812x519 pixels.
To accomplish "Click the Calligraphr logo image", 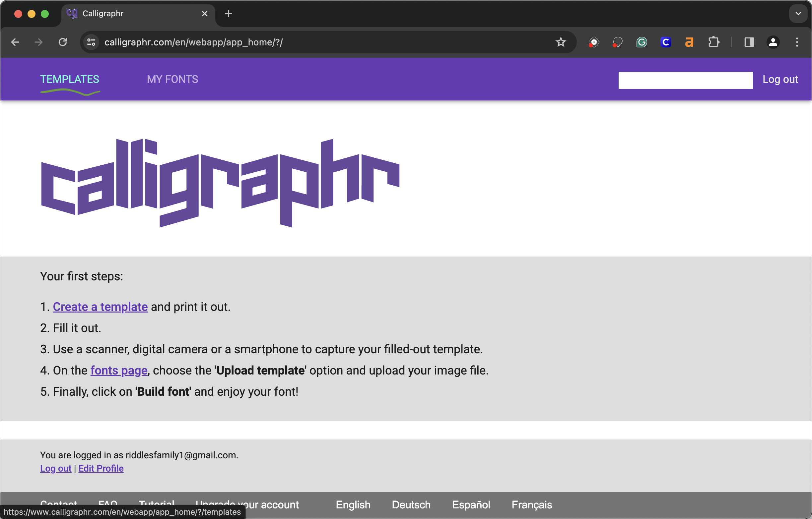I will pyautogui.click(x=220, y=183).
